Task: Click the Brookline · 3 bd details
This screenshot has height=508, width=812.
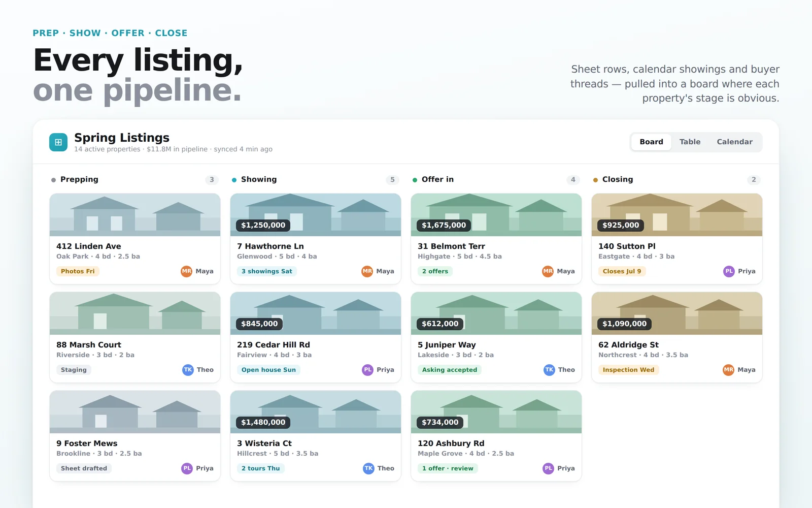Action: pyautogui.click(x=99, y=454)
